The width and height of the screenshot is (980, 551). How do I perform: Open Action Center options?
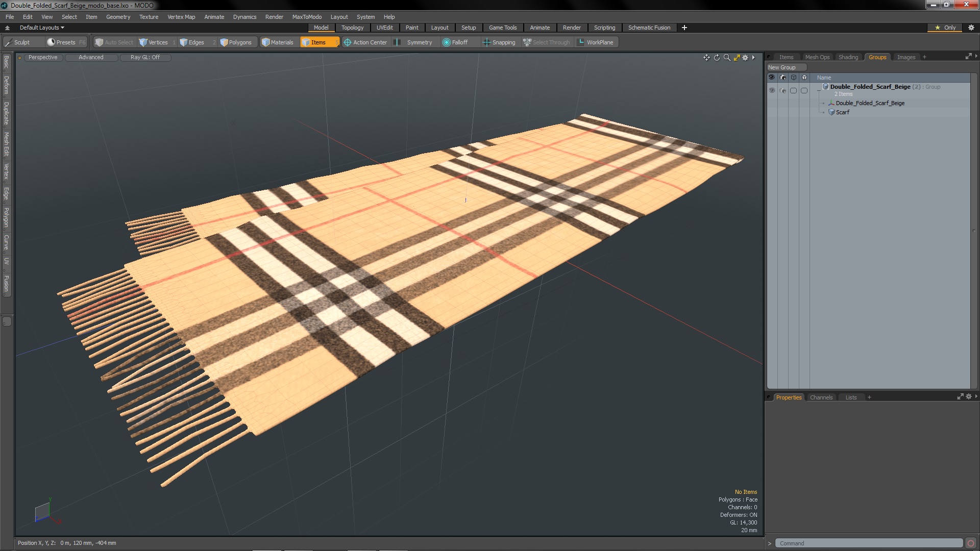(365, 42)
